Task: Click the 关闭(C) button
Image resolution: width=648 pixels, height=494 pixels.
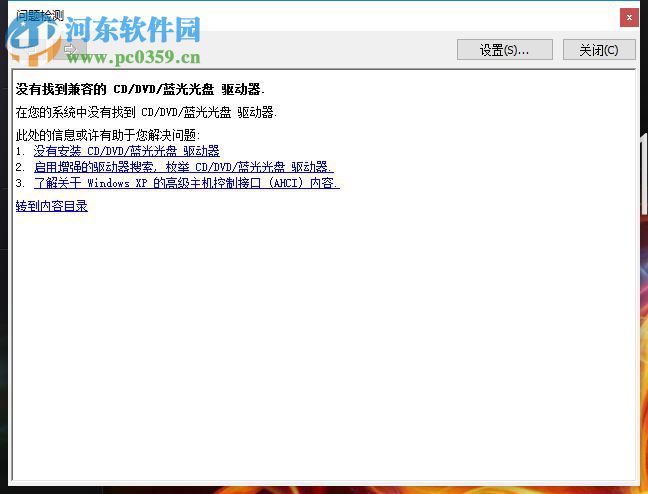Action: [599, 50]
